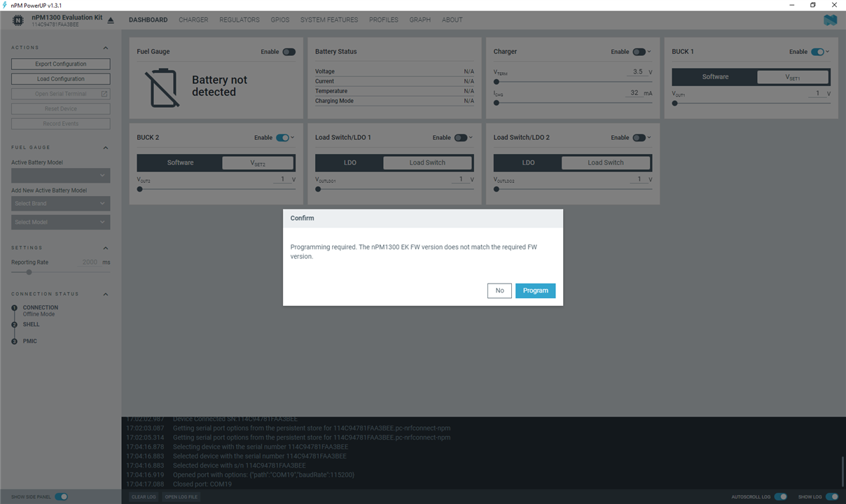846x504 pixels.
Task: Toggle SHOW SIDE PANEL switch
Action: tap(61, 497)
